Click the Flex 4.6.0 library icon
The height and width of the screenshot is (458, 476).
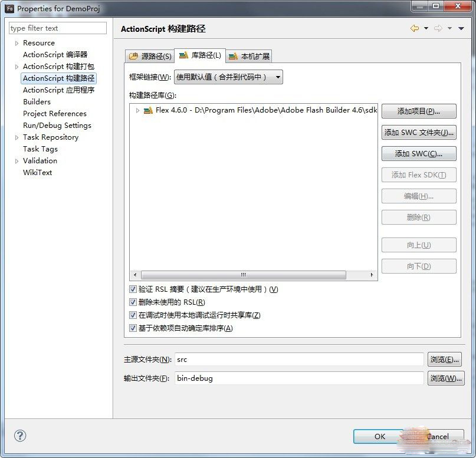point(148,110)
